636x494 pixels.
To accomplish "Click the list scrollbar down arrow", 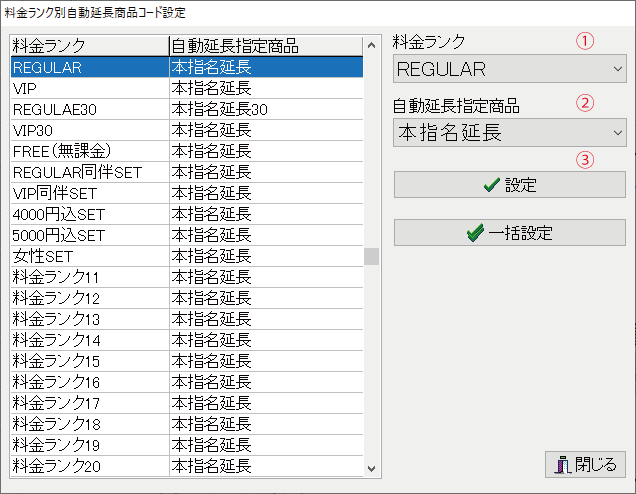I will [371, 468].
